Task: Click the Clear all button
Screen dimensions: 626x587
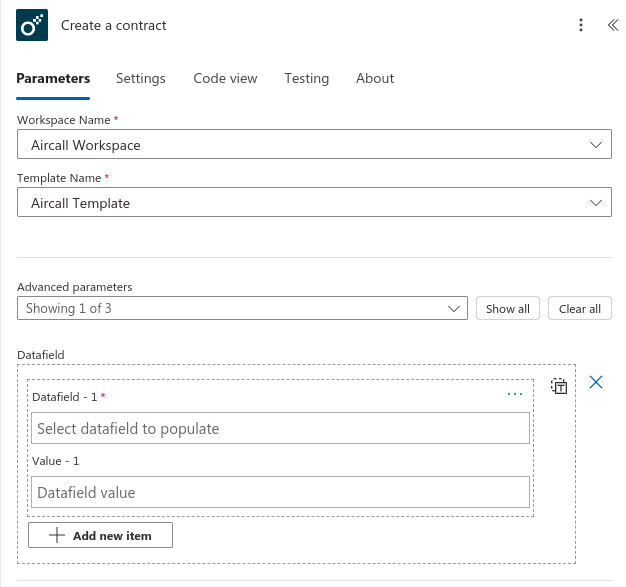Action: 580,308
